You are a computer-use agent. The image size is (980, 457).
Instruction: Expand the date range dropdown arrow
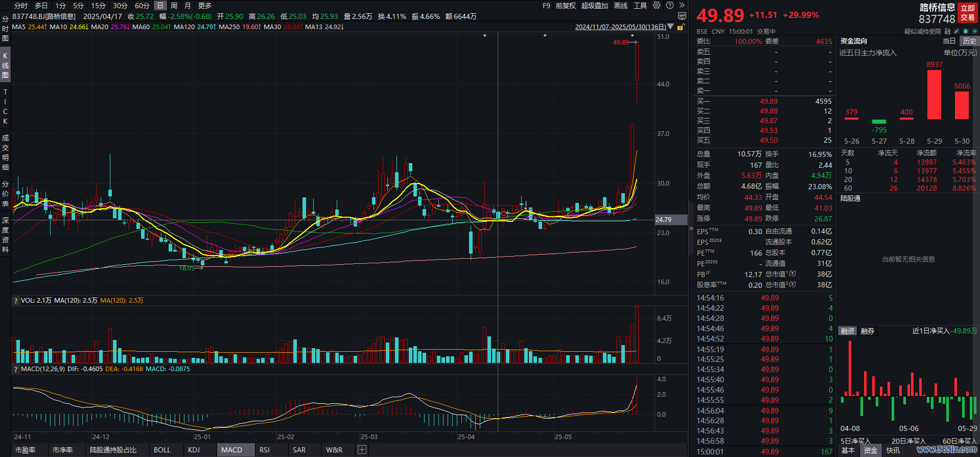click(670, 27)
